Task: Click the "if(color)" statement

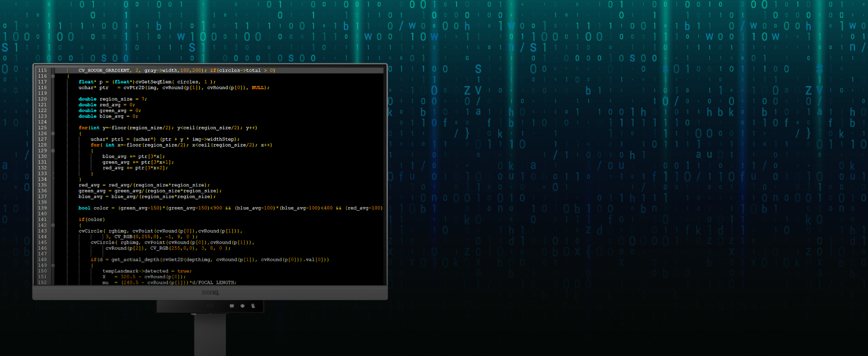Action: pos(91,220)
